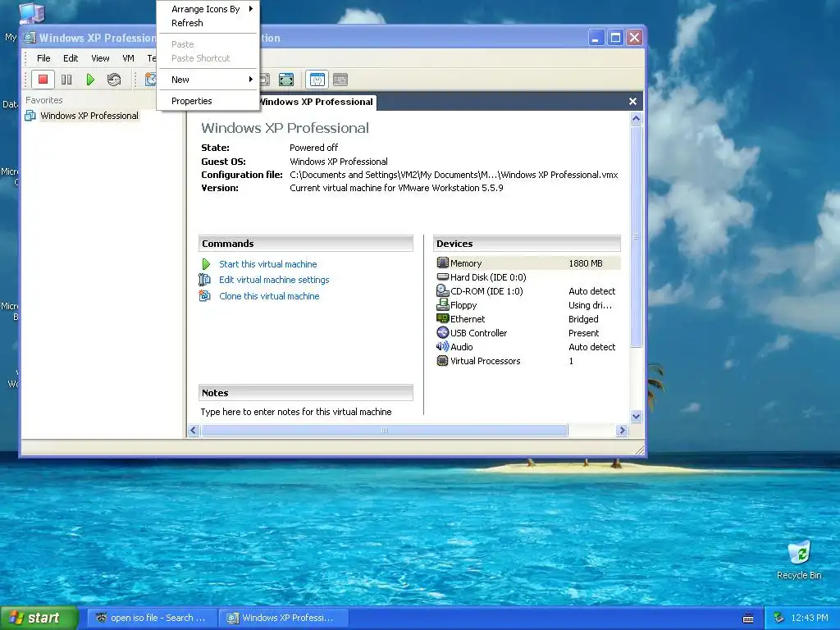Click the Audio Auto detect value
840x630 pixels.
click(x=592, y=347)
